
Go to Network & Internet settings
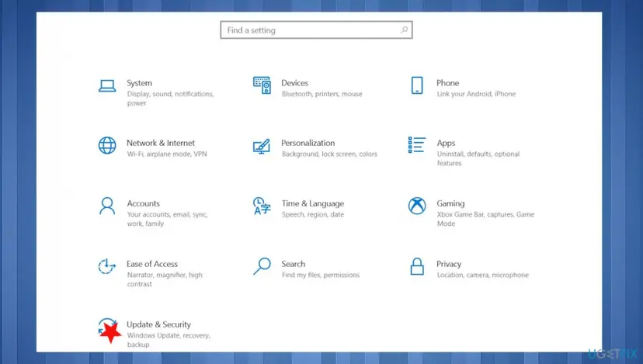(x=160, y=143)
